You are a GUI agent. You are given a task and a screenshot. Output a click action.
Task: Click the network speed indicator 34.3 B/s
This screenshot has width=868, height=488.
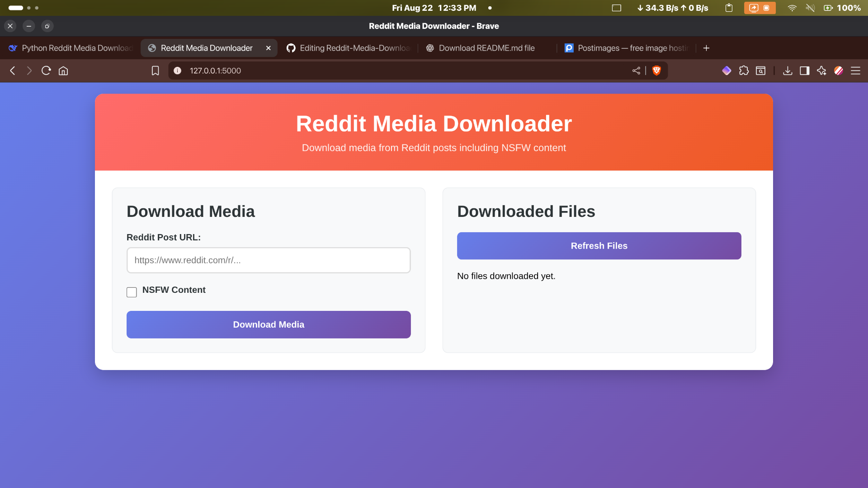pyautogui.click(x=673, y=8)
